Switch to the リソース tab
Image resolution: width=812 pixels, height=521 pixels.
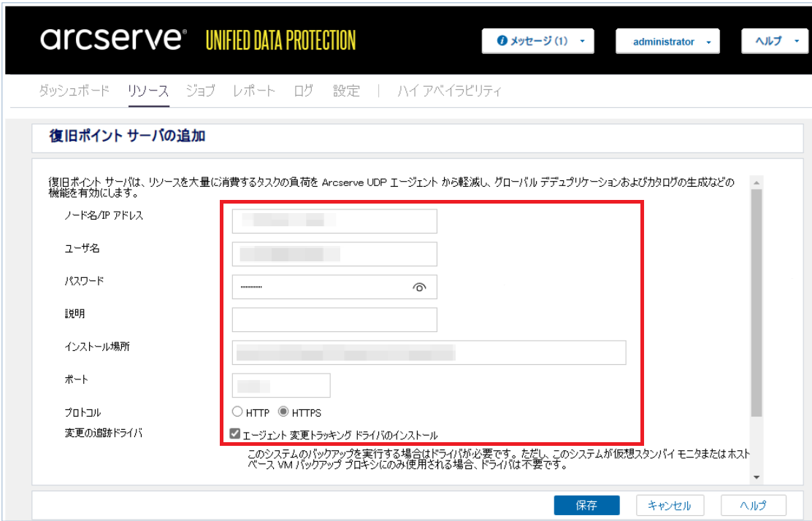148,91
